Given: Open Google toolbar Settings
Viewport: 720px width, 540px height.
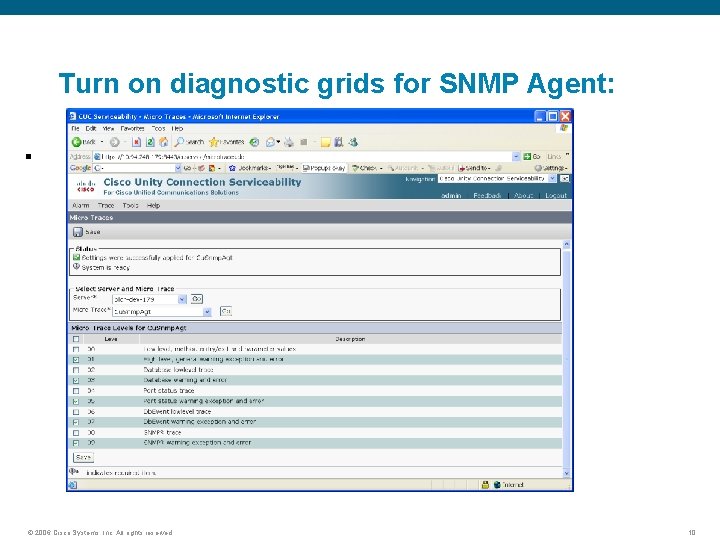Looking at the screenshot, I should [551, 168].
